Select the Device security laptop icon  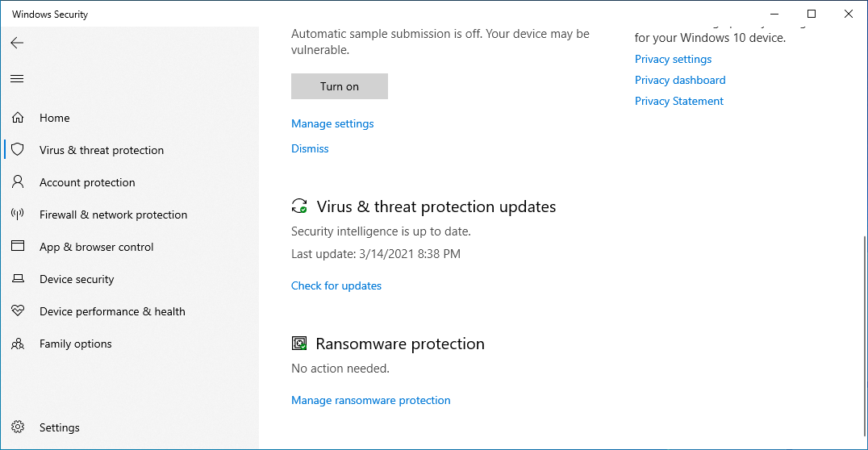pyautogui.click(x=18, y=278)
